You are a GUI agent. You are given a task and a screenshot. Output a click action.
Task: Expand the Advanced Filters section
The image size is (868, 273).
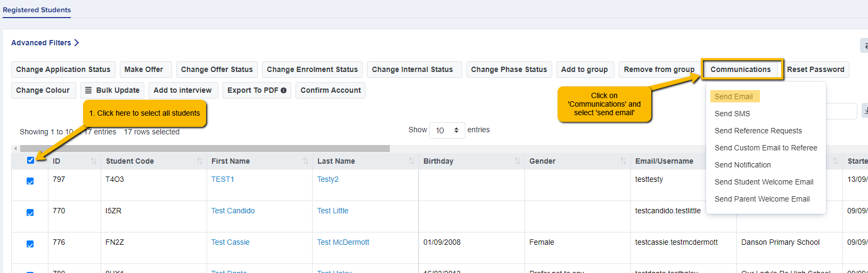[45, 43]
